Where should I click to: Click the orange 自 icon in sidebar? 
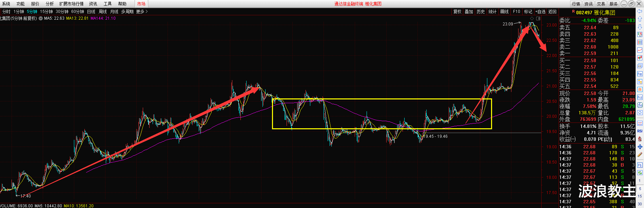click(640, 89)
